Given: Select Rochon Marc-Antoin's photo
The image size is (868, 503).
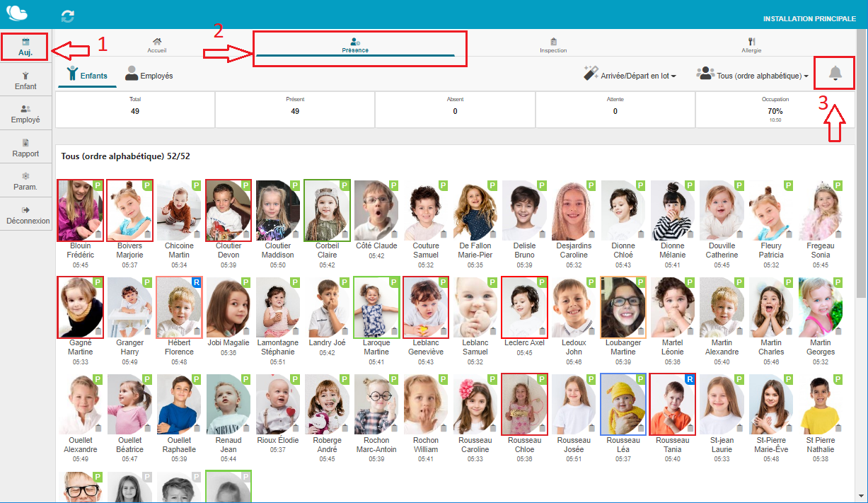Looking at the screenshot, I should [376, 405].
